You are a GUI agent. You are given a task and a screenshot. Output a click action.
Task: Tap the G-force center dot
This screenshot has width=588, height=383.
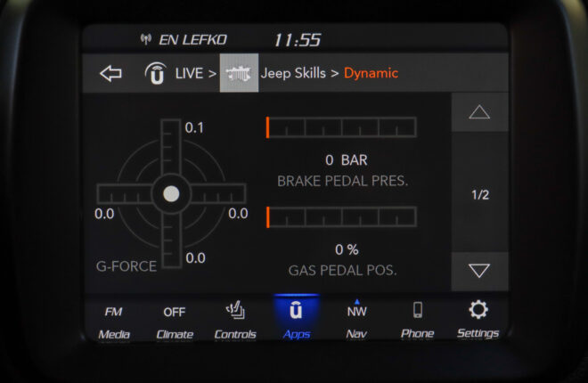(x=171, y=194)
